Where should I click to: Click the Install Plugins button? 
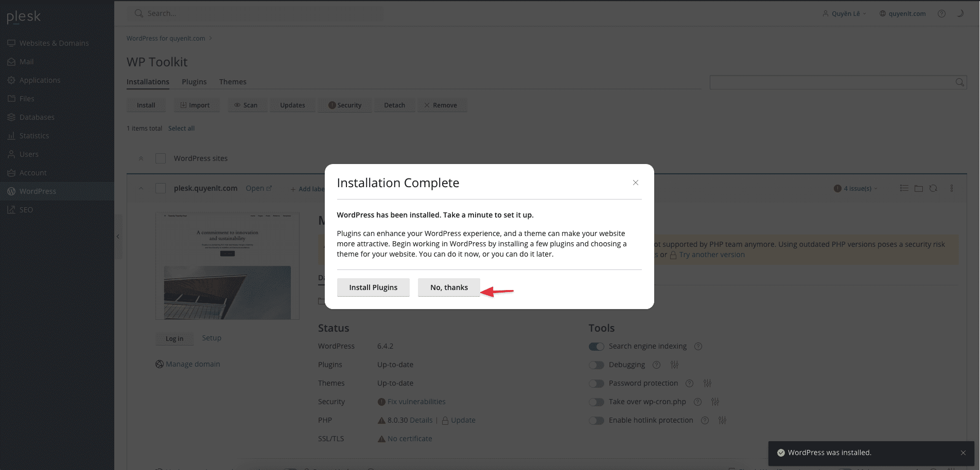[x=373, y=287]
